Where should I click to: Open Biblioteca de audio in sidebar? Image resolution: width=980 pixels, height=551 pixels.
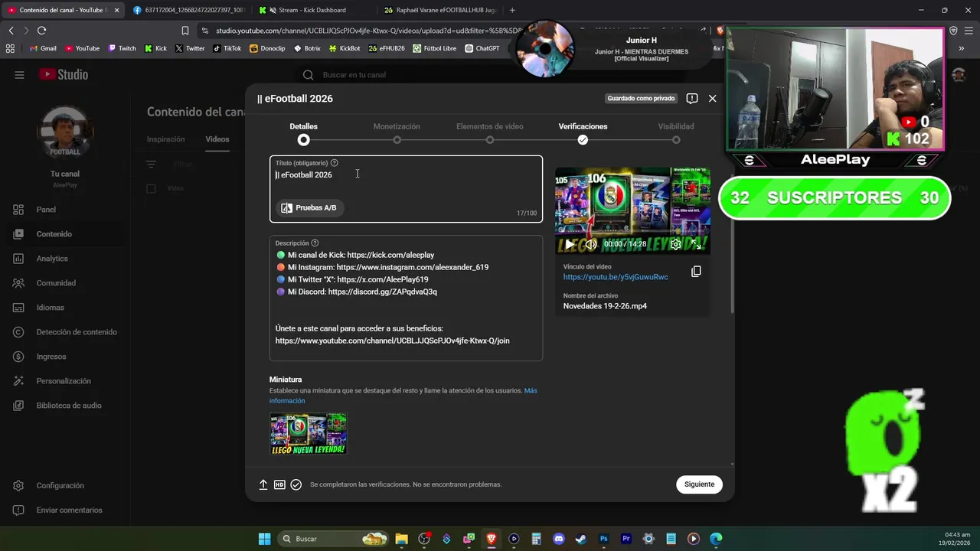(64, 406)
